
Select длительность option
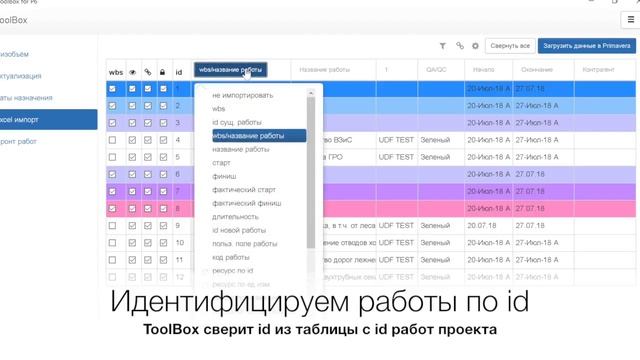235,217
